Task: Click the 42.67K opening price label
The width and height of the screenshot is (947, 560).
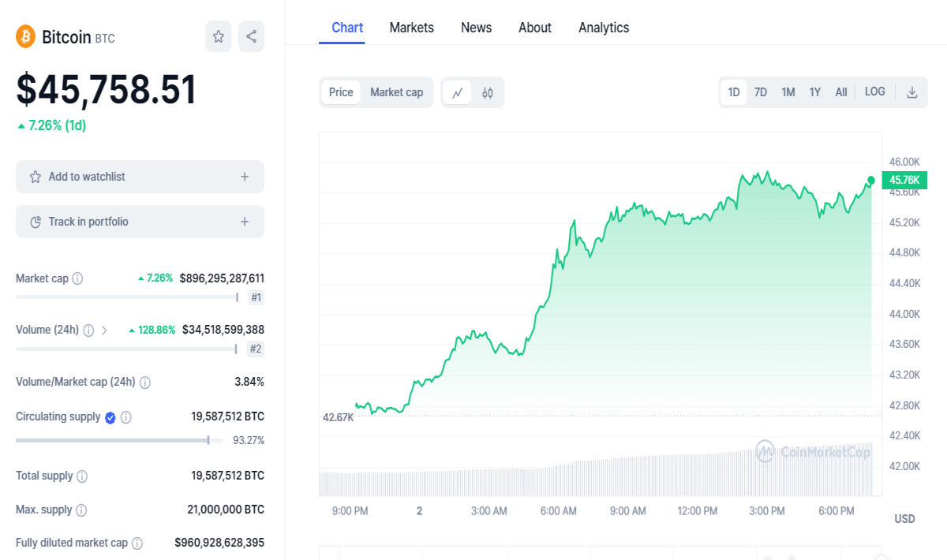Action: coord(338,417)
